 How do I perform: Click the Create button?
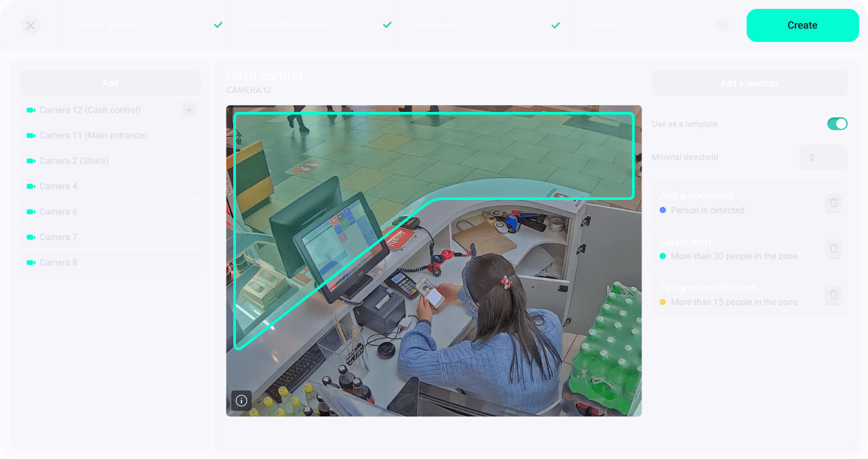point(802,25)
